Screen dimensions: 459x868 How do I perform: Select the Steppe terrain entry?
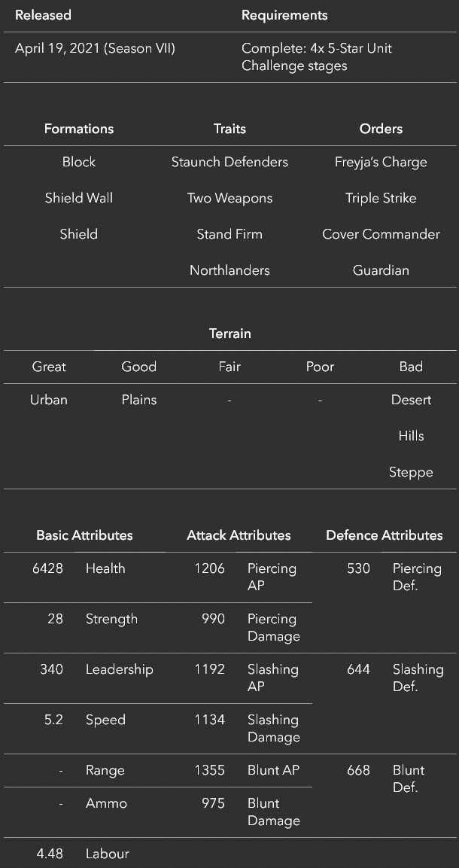click(x=411, y=472)
